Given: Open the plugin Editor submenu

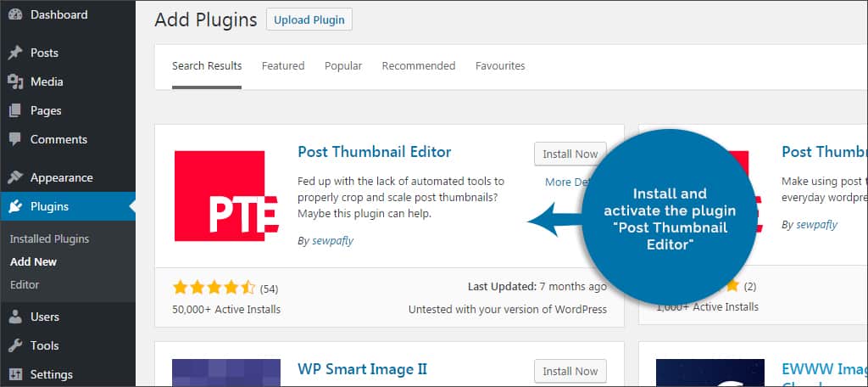Looking at the screenshot, I should tap(25, 284).
